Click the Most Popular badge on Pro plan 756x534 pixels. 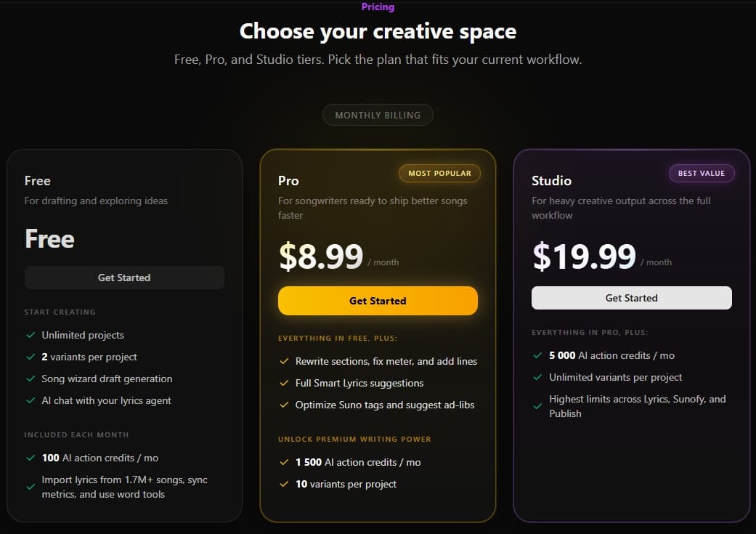(439, 173)
